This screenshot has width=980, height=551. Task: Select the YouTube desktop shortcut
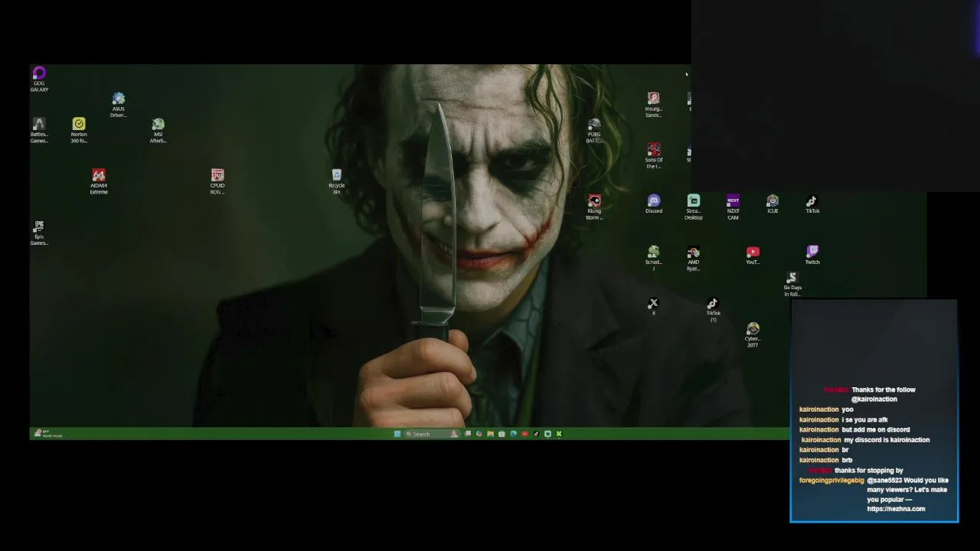click(x=753, y=255)
